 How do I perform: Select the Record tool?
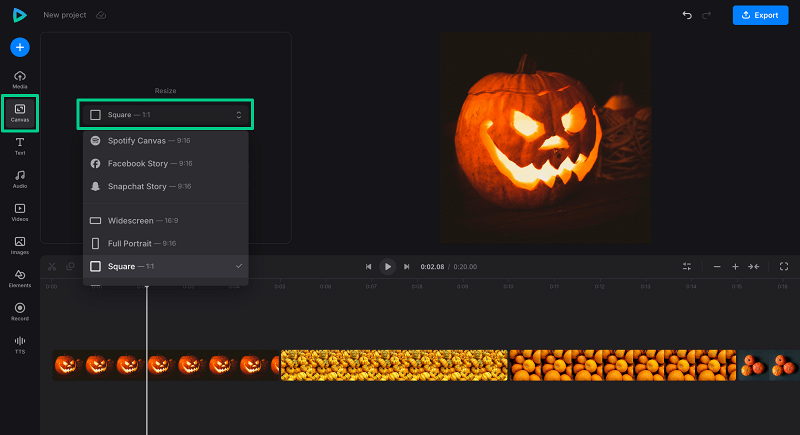coord(20,311)
